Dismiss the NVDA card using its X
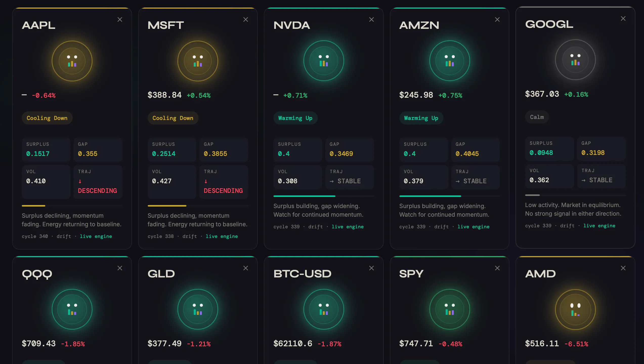644x364 pixels. point(371,19)
